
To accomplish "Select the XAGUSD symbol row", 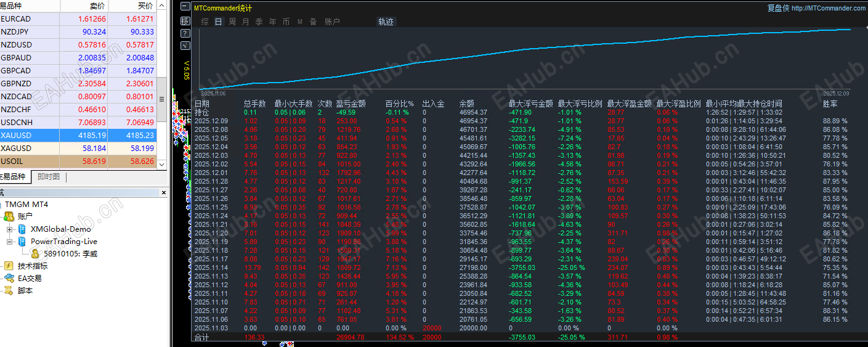I will [78, 149].
